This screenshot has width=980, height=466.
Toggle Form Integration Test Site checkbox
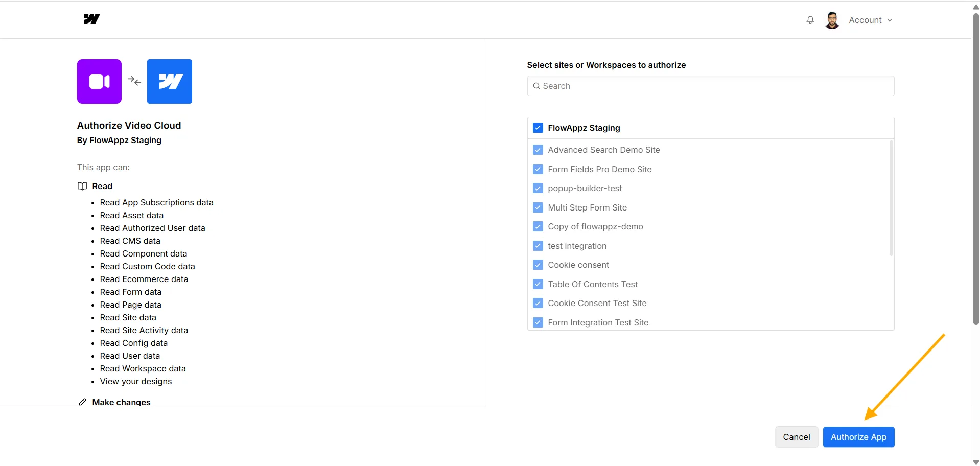[x=538, y=322]
